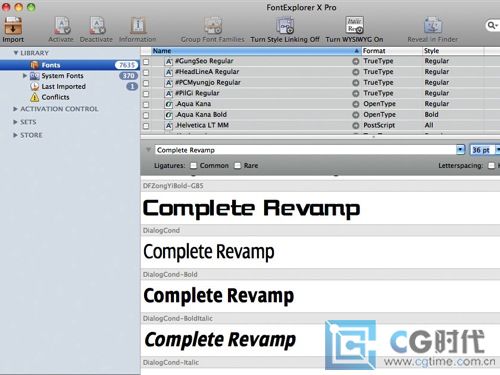500x375 pixels.
Task: Turn Style Linking Off icon
Action: coord(285,25)
